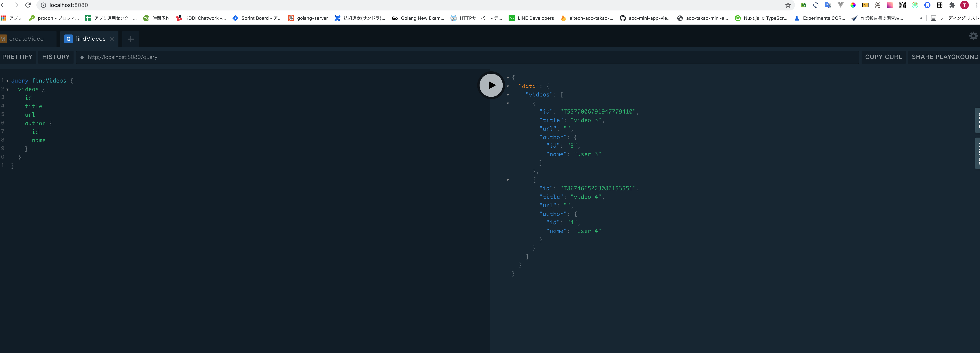Close the findVideos tab
This screenshot has height=353, width=980.
tap(111, 39)
